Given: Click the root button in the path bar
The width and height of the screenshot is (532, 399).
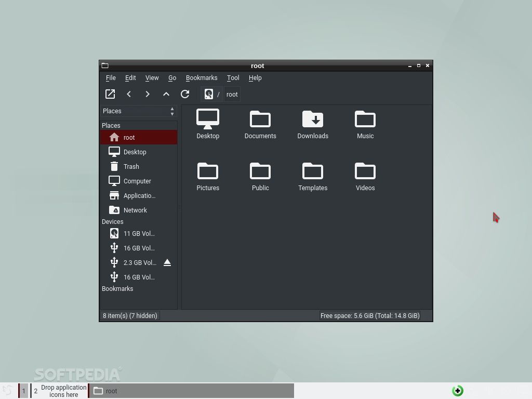Looking at the screenshot, I should (x=232, y=94).
